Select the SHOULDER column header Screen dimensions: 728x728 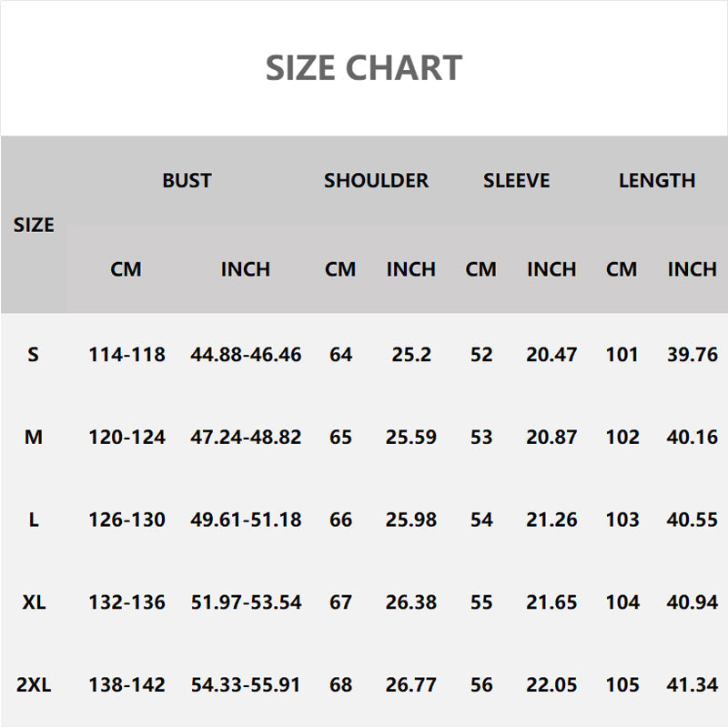click(376, 180)
